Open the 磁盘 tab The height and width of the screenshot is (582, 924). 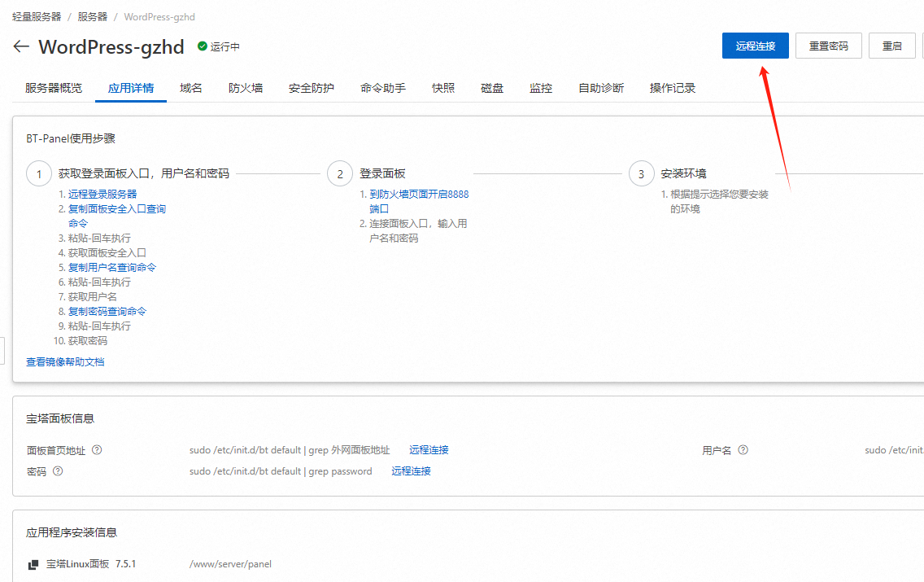492,88
